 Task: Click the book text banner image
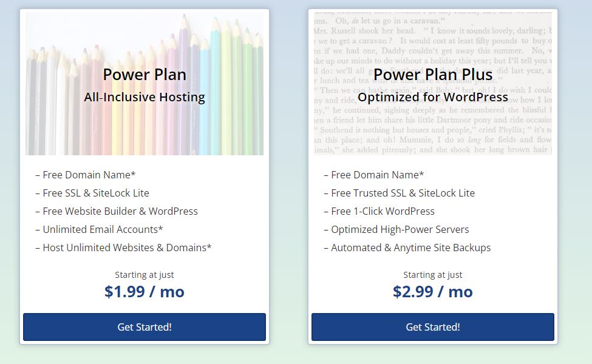pos(433,84)
